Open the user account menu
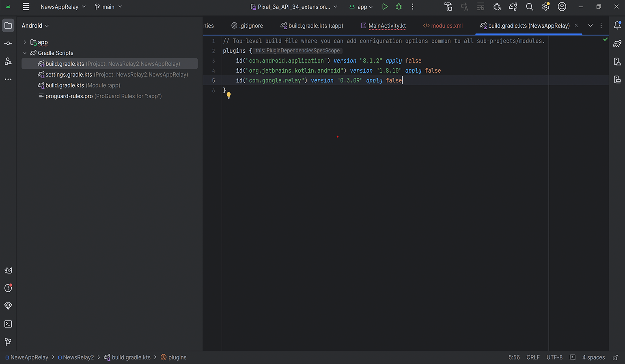 pyautogui.click(x=562, y=7)
